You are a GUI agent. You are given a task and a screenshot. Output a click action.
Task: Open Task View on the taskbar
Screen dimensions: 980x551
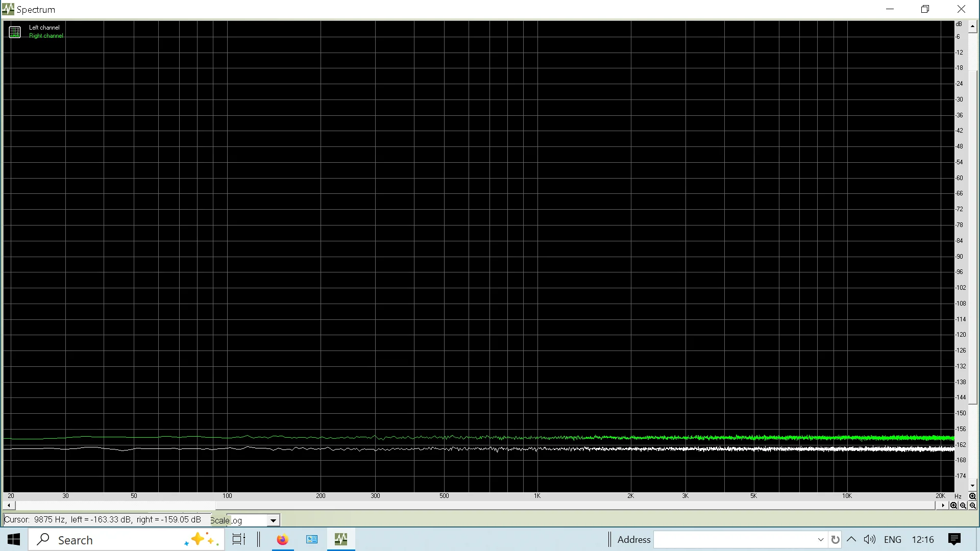[x=238, y=539]
